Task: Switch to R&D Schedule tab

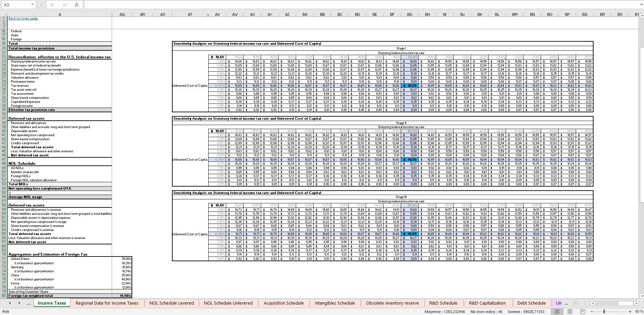Action: pyautogui.click(x=443, y=303)
